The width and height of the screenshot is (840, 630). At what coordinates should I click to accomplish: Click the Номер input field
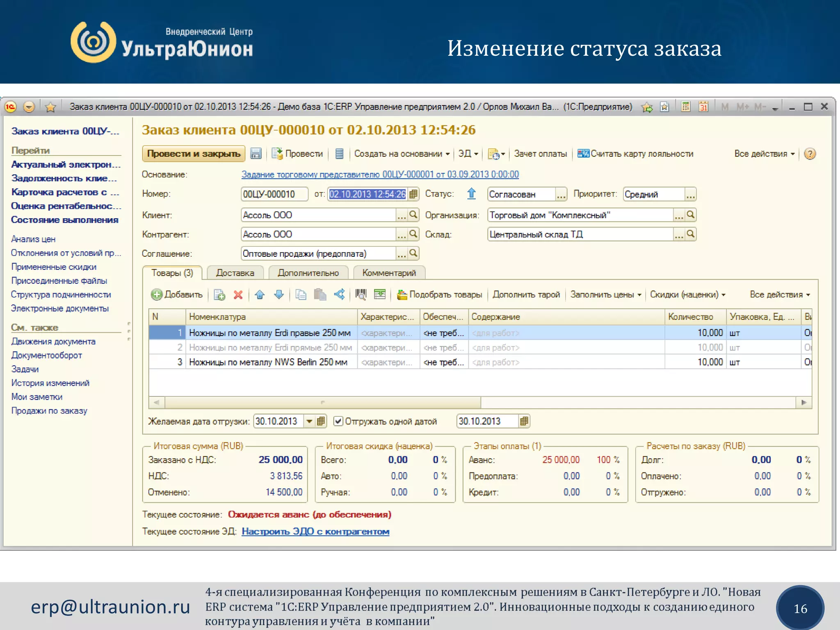pyautogui.click(x=274, y=194)
